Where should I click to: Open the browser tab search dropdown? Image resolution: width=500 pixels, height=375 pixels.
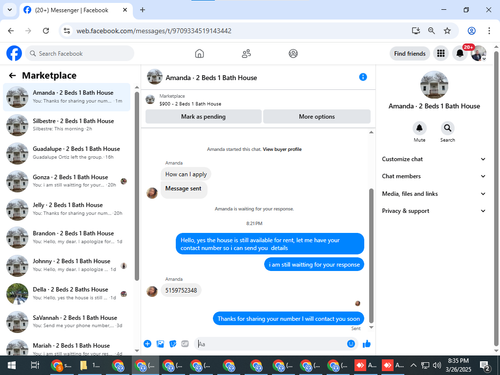pyautogui.click(x=10, y=10)
